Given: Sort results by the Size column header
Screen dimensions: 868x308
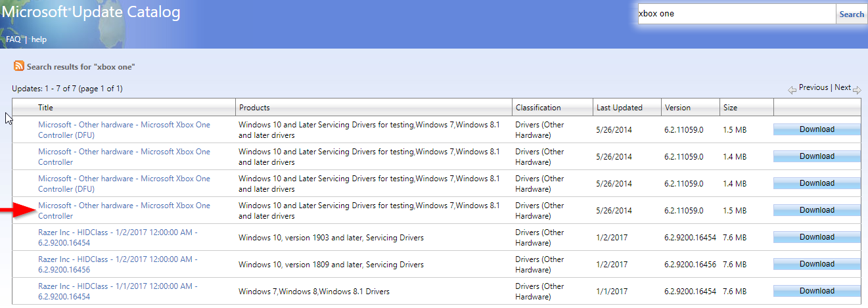Looking at the screenshot, I should (730, 108).
